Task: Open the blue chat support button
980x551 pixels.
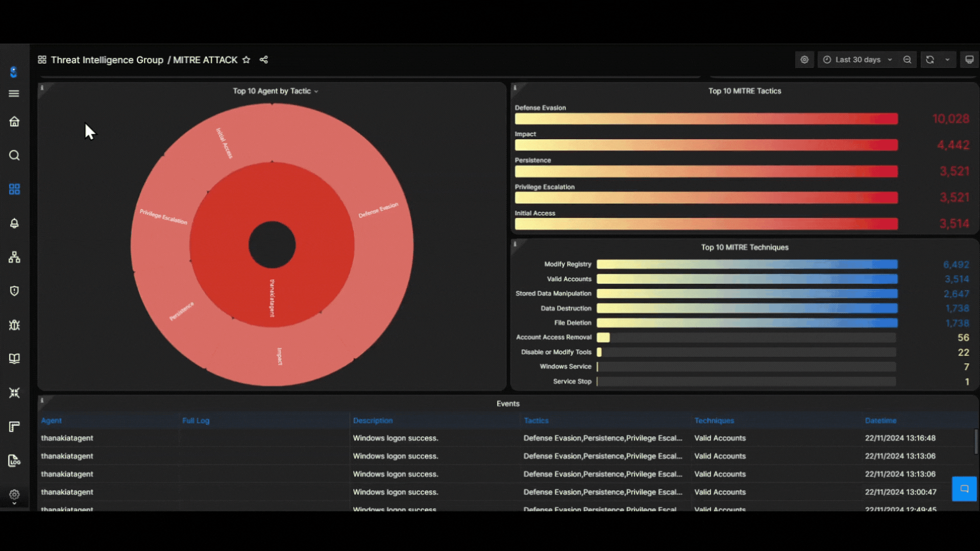Action: click(x=964, y=489)
